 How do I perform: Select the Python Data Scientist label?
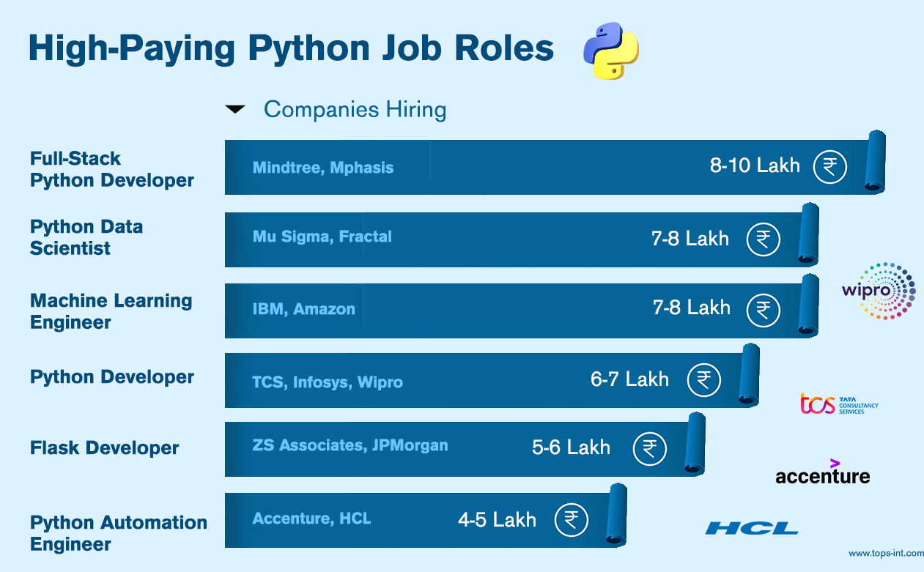(x=86, y=237)
